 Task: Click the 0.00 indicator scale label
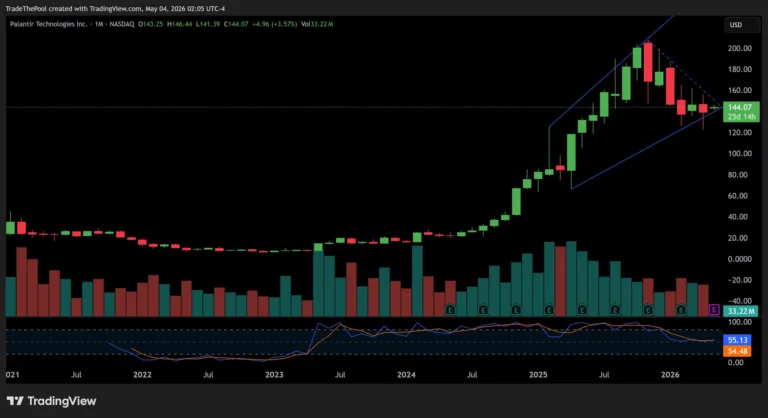coord(736,363)
